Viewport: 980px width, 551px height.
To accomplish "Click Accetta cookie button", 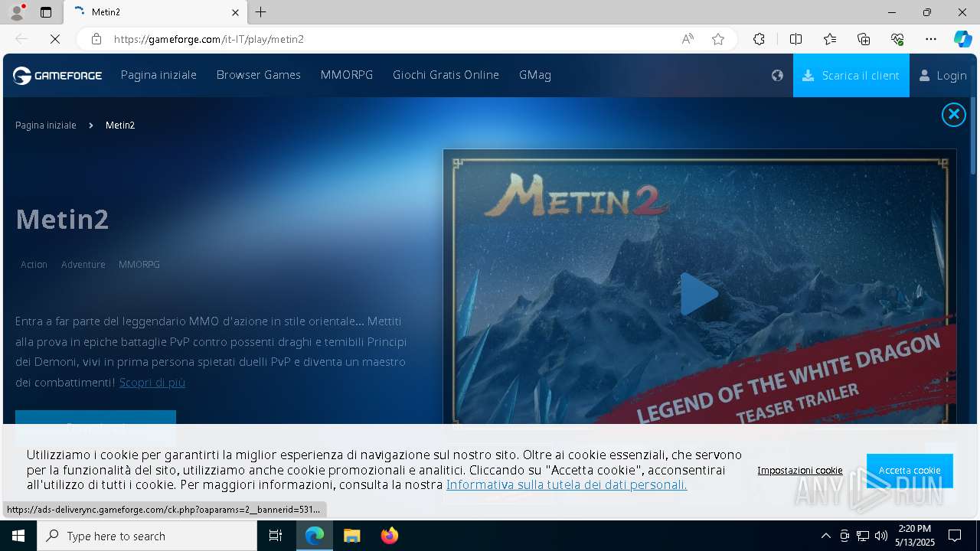I will [910, 470].
